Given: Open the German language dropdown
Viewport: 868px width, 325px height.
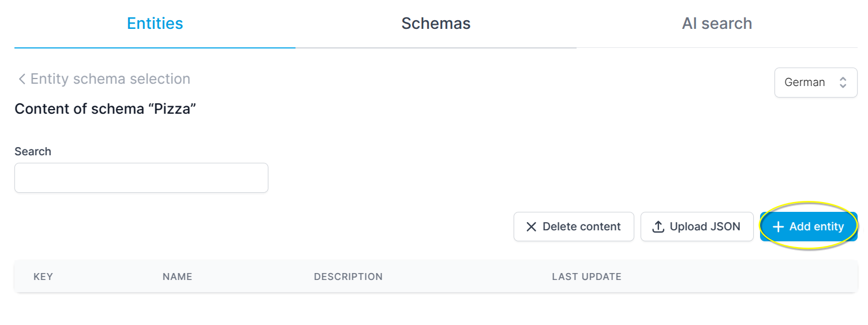Looking at the screenshot, I should coord(815,83).
